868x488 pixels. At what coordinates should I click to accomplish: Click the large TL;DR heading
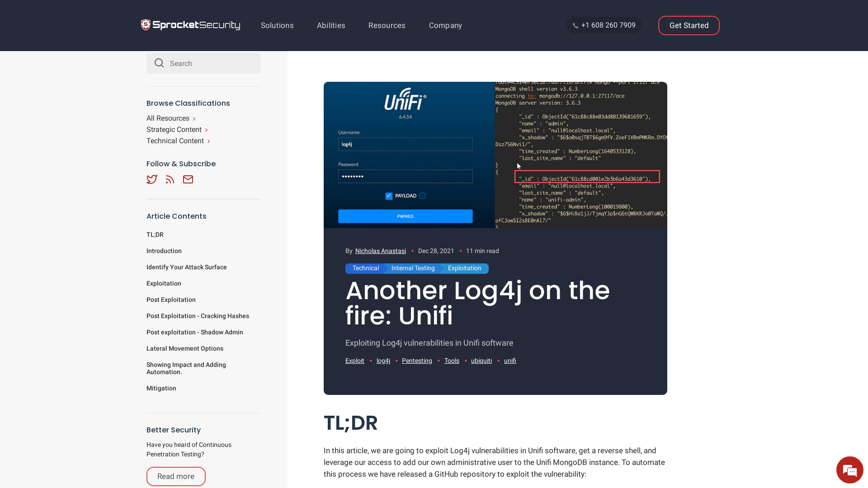[350, 423]
